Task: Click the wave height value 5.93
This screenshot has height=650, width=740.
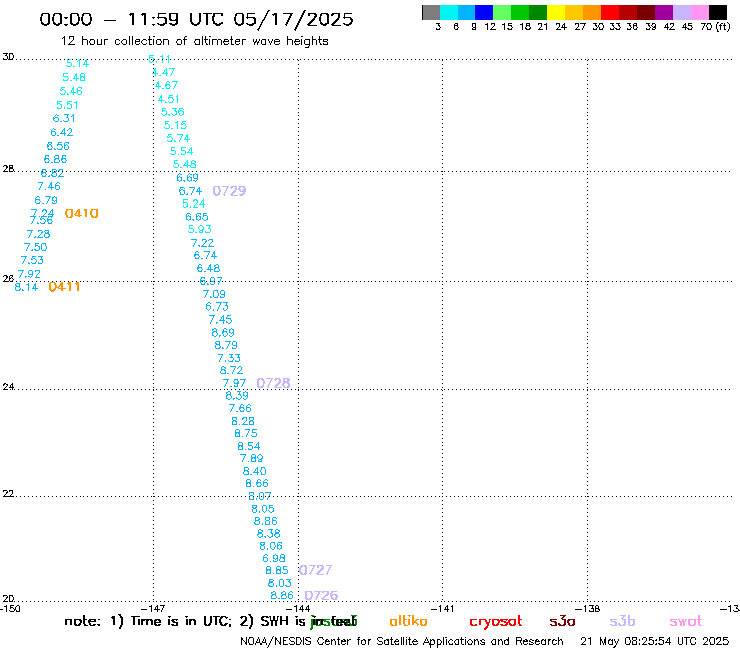Action: [200, 229]
